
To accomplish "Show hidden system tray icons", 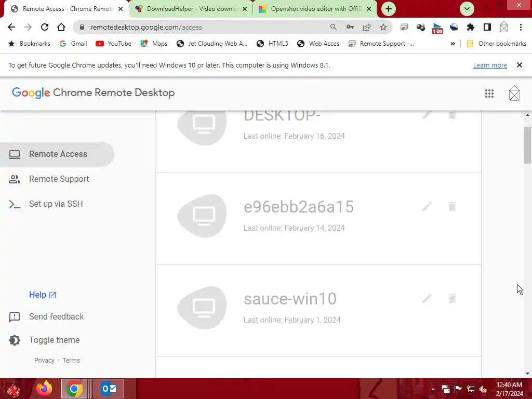I will (433, 389).
